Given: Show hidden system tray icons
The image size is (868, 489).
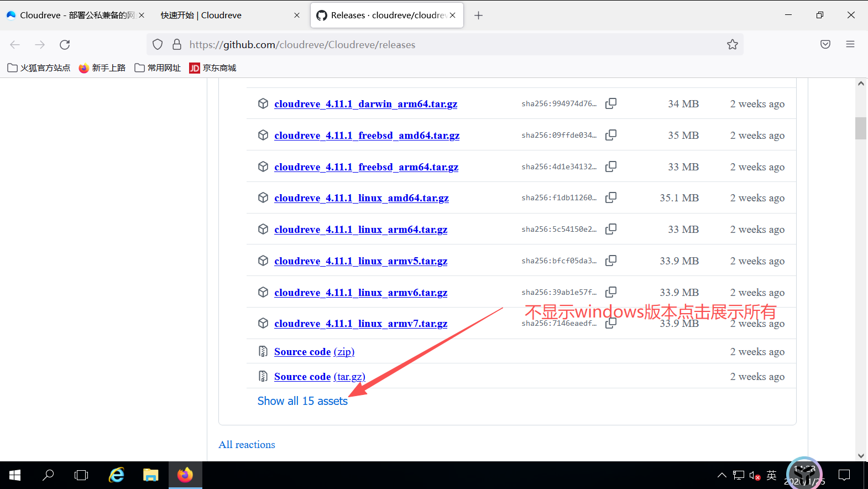Looking at the screenshot, I should (x=722, y=475).
